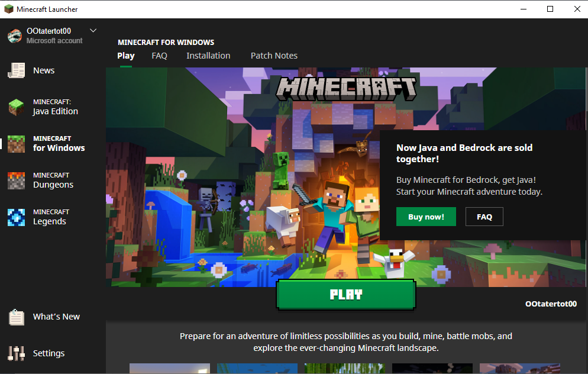Select Minecraft: Java Edition label in sidebar

56,107
